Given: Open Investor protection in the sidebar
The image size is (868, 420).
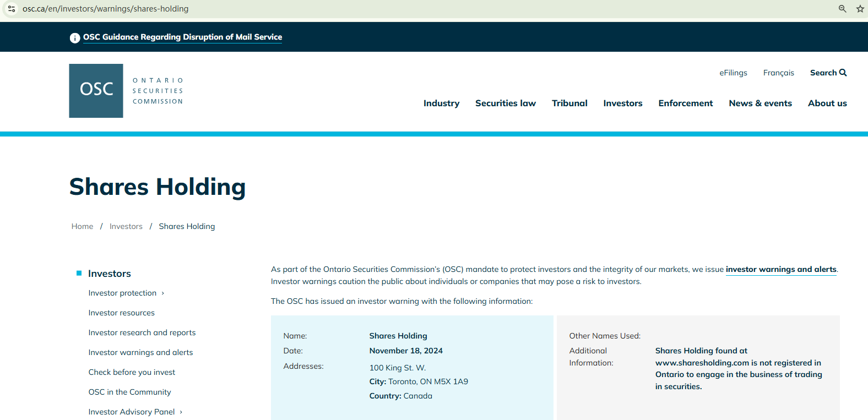Looking at the screenshot, I should (x=122, y=293).
